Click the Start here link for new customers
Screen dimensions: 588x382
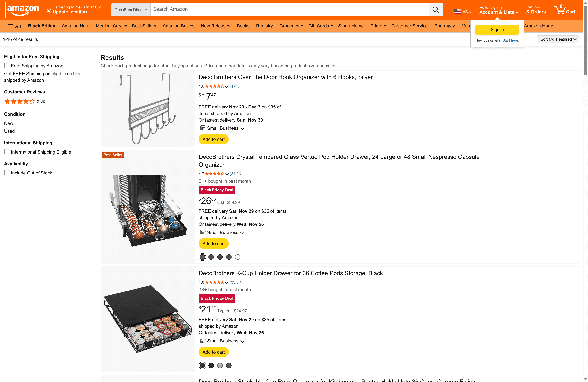coord(510,40)
